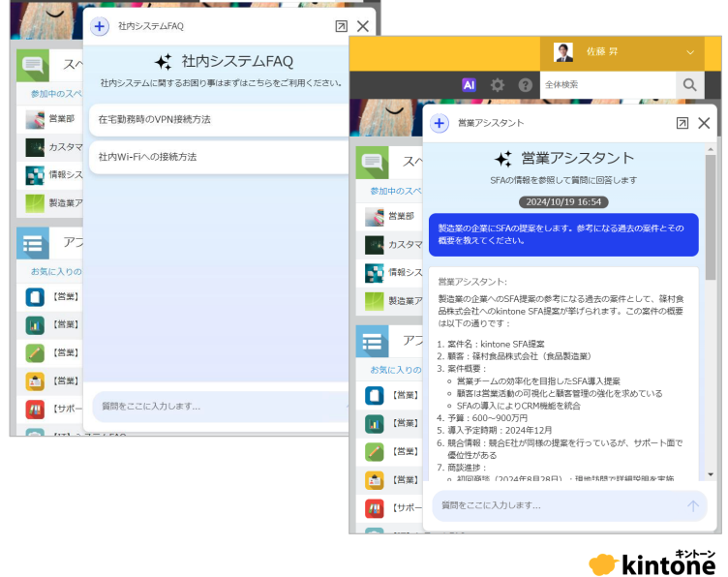Open the settings gear in header
The width and height of the screenshot is (728, 577).
coord(498,85)
